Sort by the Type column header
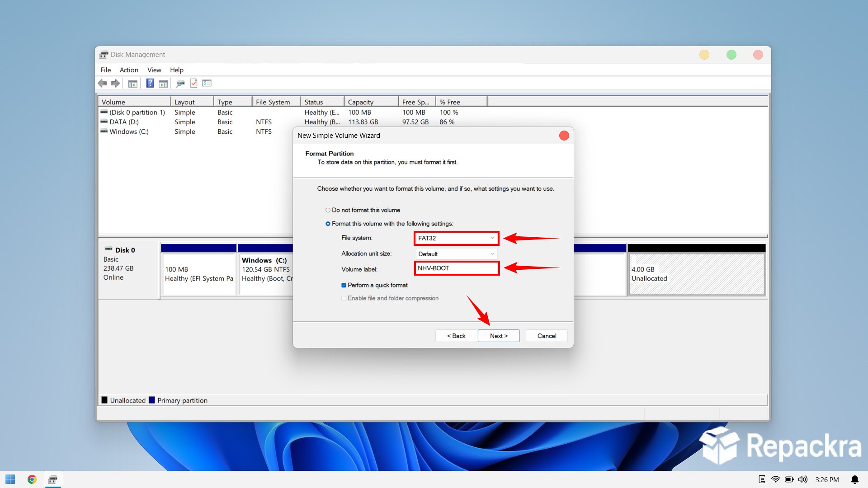The height and width of the screenshot is (488, 868). [x=232, y=102]
